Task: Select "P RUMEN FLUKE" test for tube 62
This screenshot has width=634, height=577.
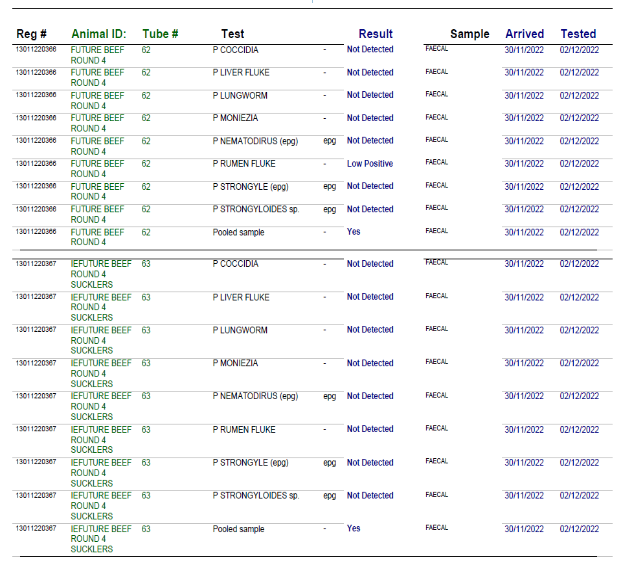Action: point(244,164)
